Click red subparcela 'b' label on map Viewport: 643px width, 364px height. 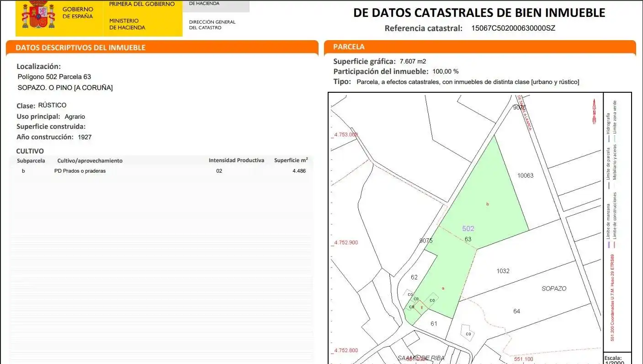[488, 204]
